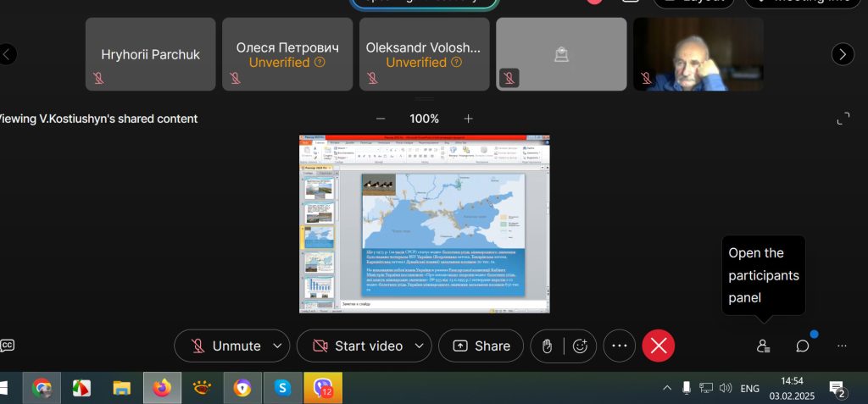Expand the shared content to full screen
This screenshot has width=868, height=404.
[x=843, y=119]
